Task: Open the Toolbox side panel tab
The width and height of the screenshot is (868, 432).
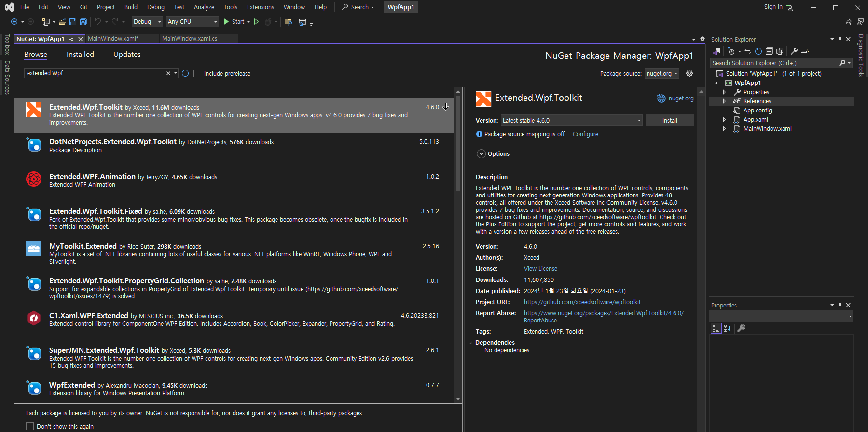Action: pos(7,44)
